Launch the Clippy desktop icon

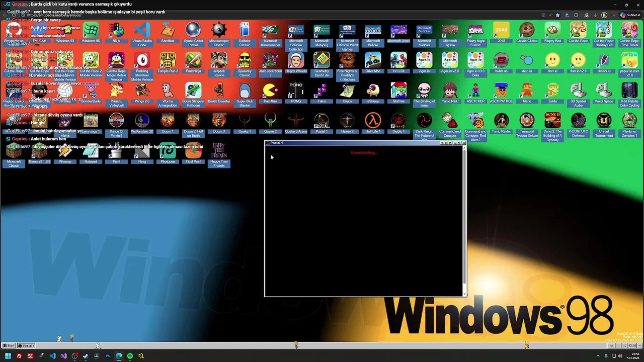[347, 93]
